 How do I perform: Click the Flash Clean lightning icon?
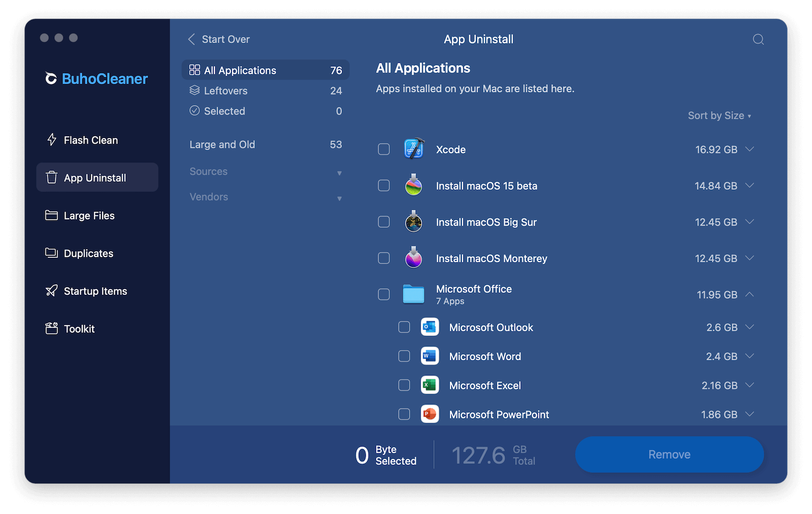tap(52, 140)
